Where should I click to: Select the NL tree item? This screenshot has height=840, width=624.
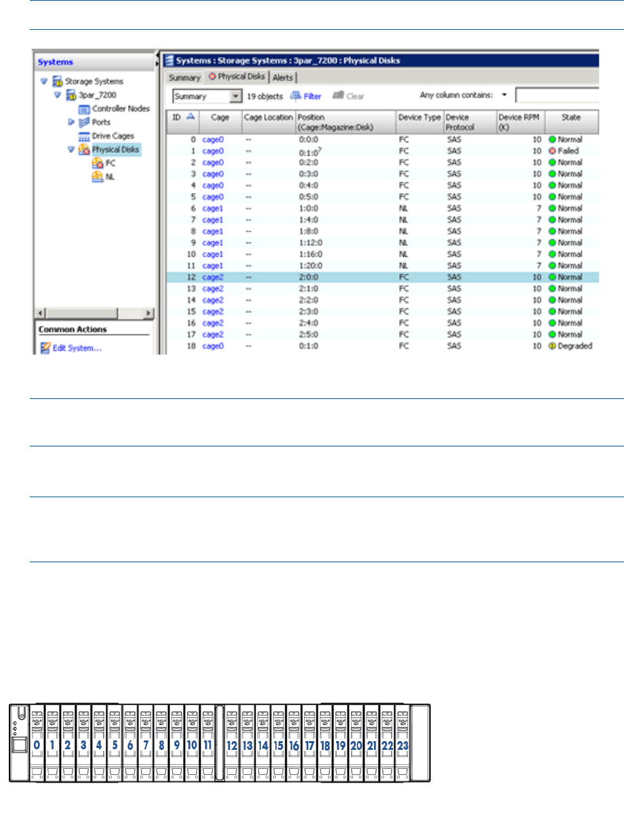(110, 177)
